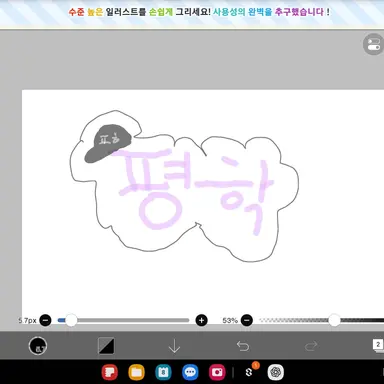Open the brush settings circle icon
384x384 pixels.
click(38, 346)
